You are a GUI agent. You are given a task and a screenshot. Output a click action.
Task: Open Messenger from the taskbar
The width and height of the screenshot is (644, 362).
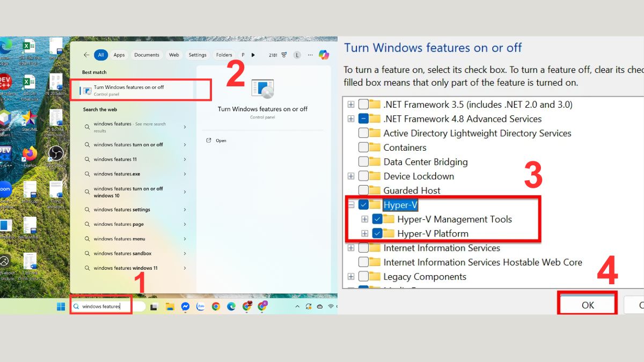tap(185, 306)
